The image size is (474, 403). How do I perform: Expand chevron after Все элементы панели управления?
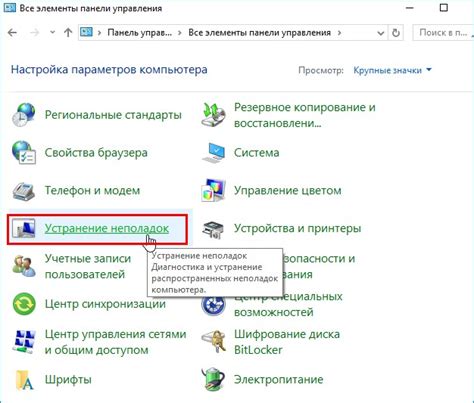[339, 33]
